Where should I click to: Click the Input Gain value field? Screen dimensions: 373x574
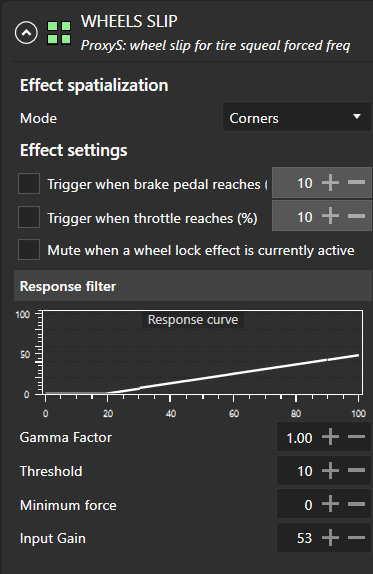pyautogui.click(x=297, y=538)
